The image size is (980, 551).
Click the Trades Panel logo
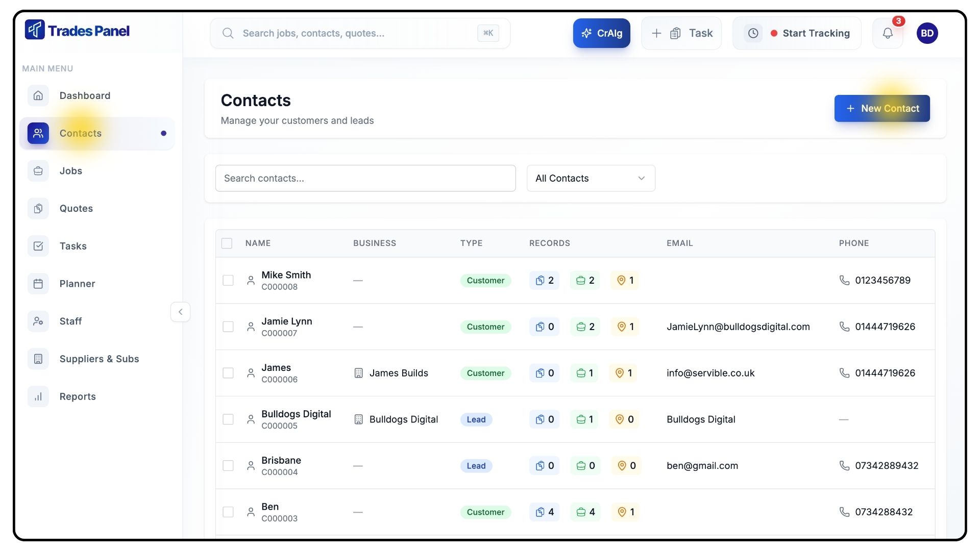tap(77, 31)
